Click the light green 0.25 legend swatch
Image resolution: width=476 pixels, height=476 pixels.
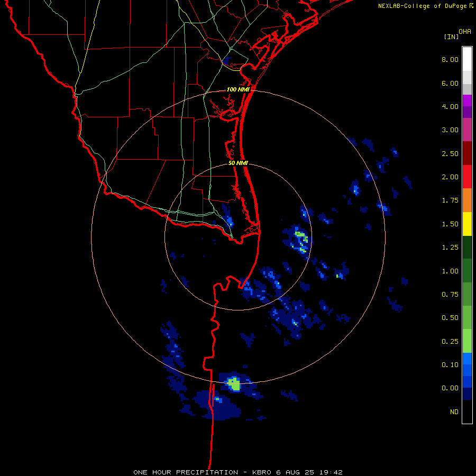point(467,341)
